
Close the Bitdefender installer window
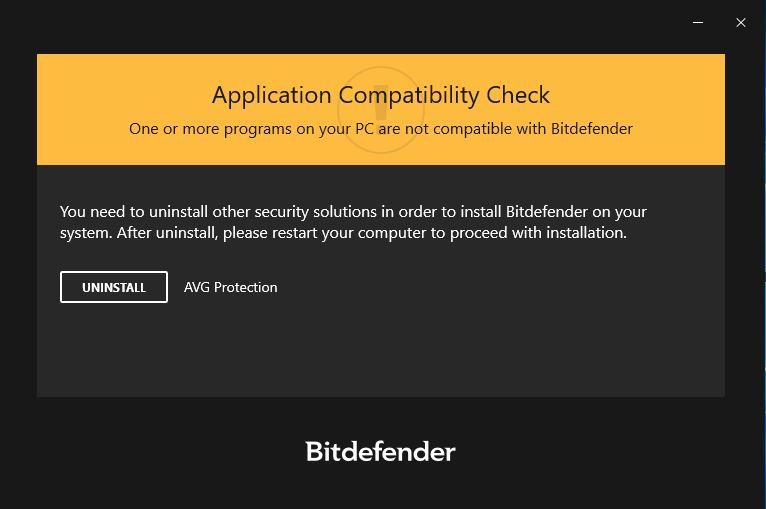[741, 22]
